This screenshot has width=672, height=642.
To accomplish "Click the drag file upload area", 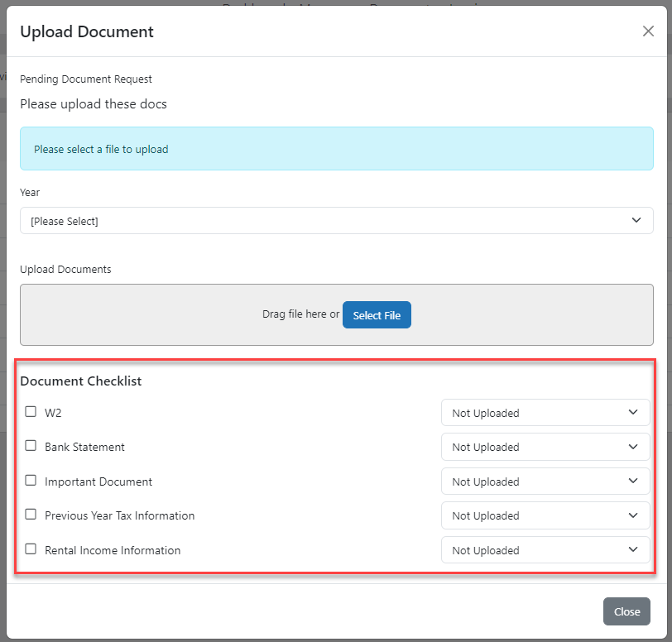I will point(336,314).
